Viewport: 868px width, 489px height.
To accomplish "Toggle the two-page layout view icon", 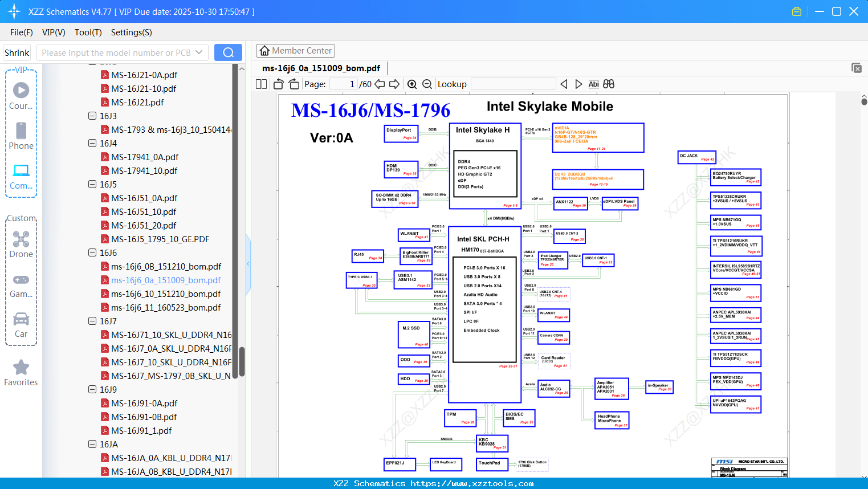I will 261,84.
